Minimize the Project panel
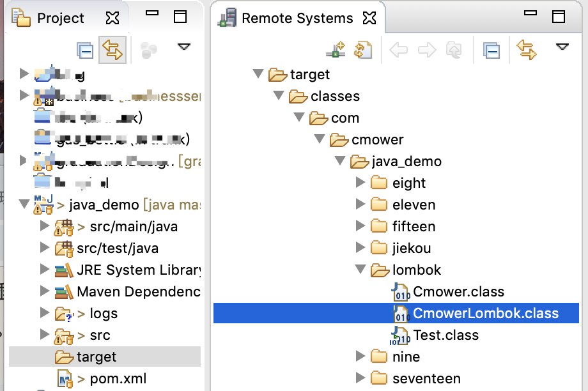Image resolution: width=588 pixels, height=391 pixels. (152, 13)
